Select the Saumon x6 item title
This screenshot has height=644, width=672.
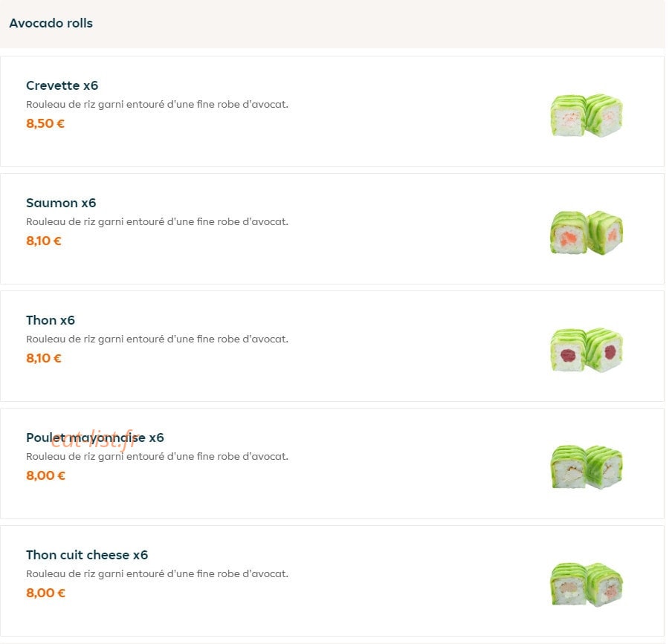coord(61,203)
